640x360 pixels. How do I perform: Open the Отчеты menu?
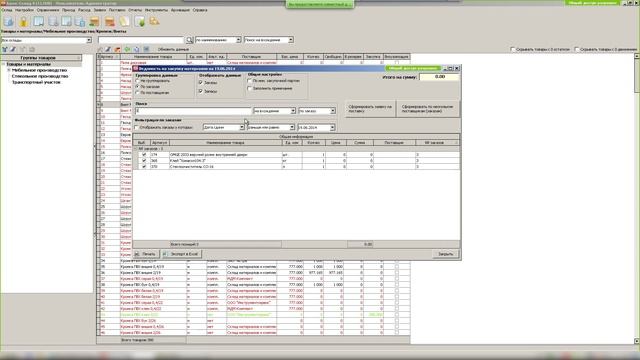coord(135,10)
